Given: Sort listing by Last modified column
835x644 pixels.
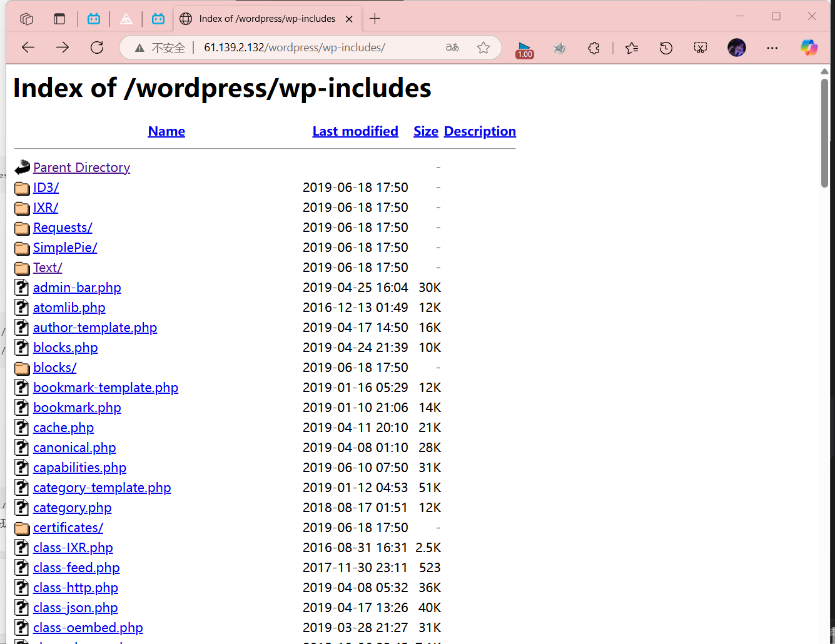Looking at the screenshot, I should coord(355,131).
